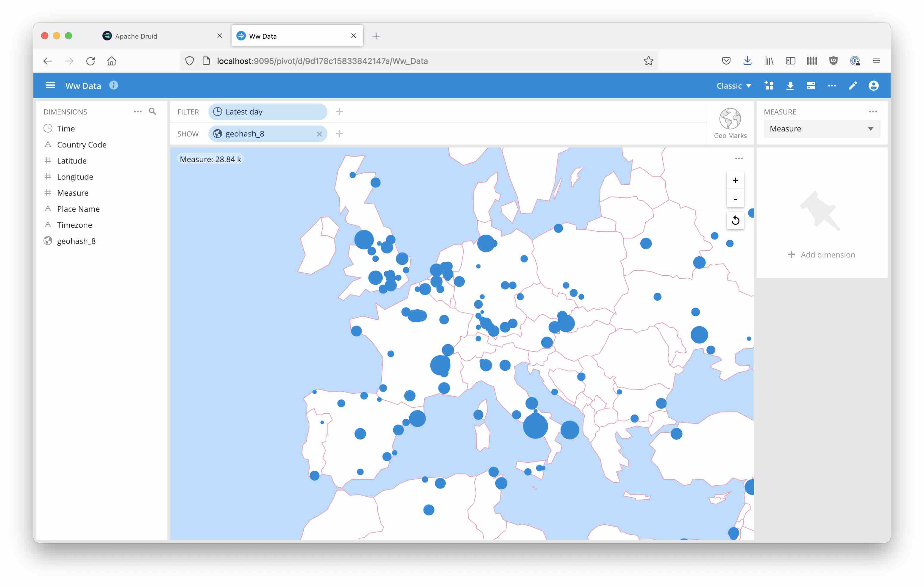Click the zoom in plus button on the map

735,180
